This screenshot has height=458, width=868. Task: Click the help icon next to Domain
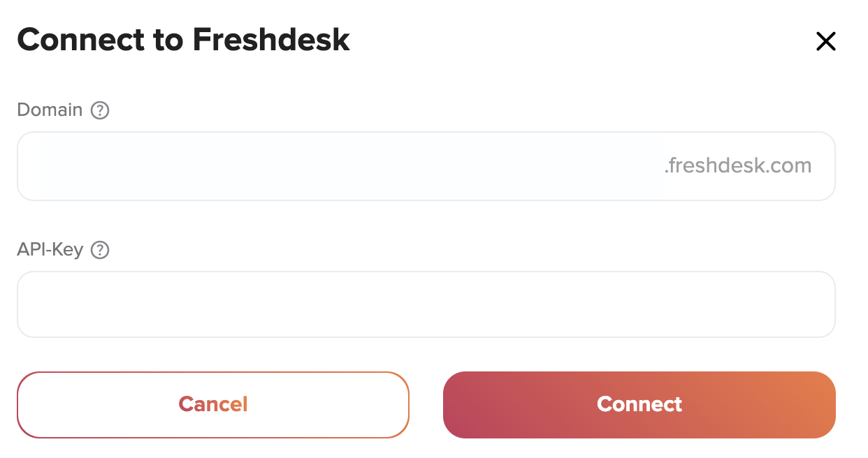click(101, 110)
